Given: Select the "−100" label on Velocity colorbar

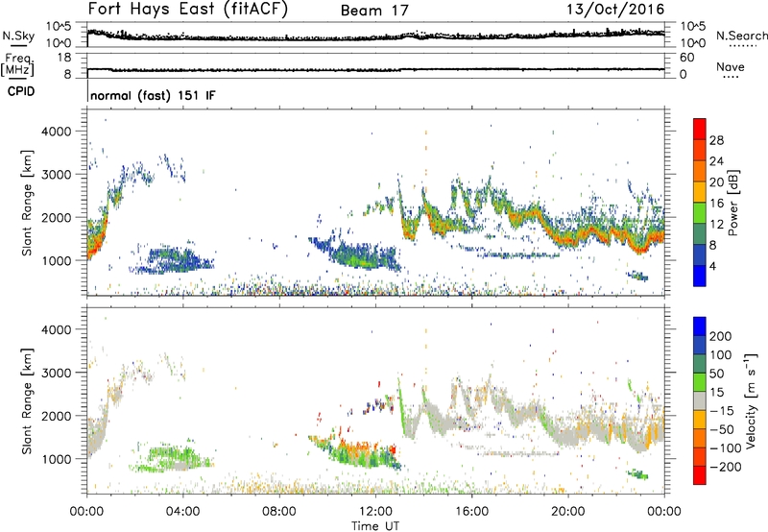Looking at the screenshot, I should click(x=726, y=448).
